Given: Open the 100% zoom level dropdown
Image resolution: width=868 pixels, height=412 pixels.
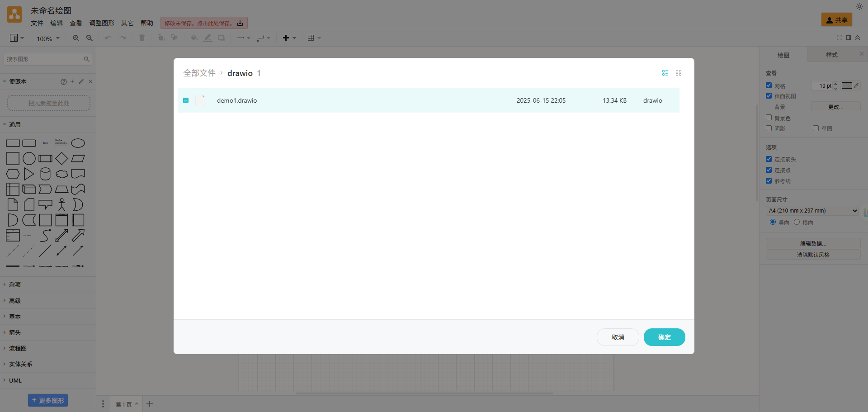Looking at the screenshot, I should (x=48, y=38).
